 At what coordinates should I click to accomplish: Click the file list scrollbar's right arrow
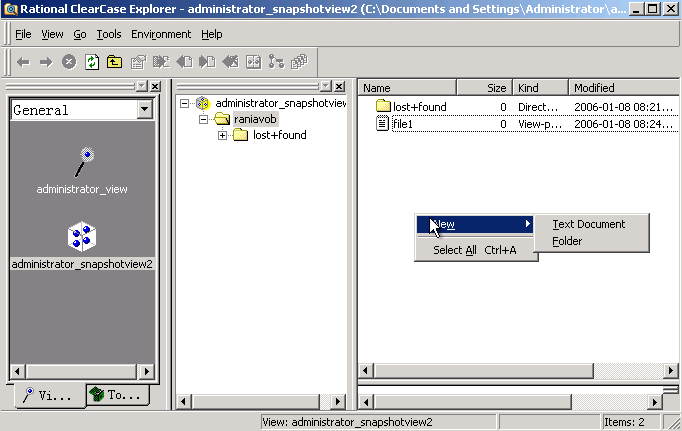pos(671,371)
